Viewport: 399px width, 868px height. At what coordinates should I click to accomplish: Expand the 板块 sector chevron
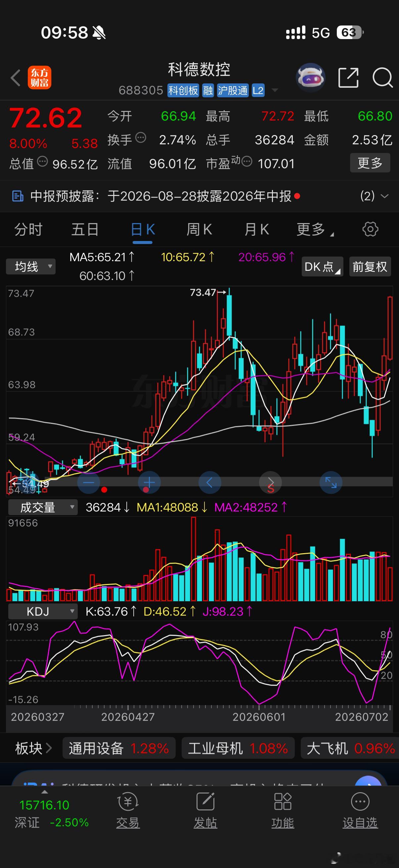49,748
